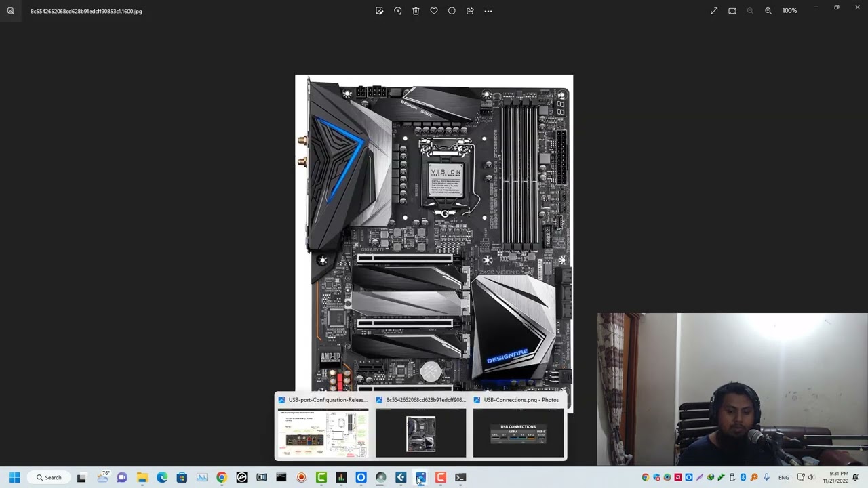Screen dimensions: 868x488
Task: Click USB-Connections.png - Photos preview title
Action: pos(521,400)
